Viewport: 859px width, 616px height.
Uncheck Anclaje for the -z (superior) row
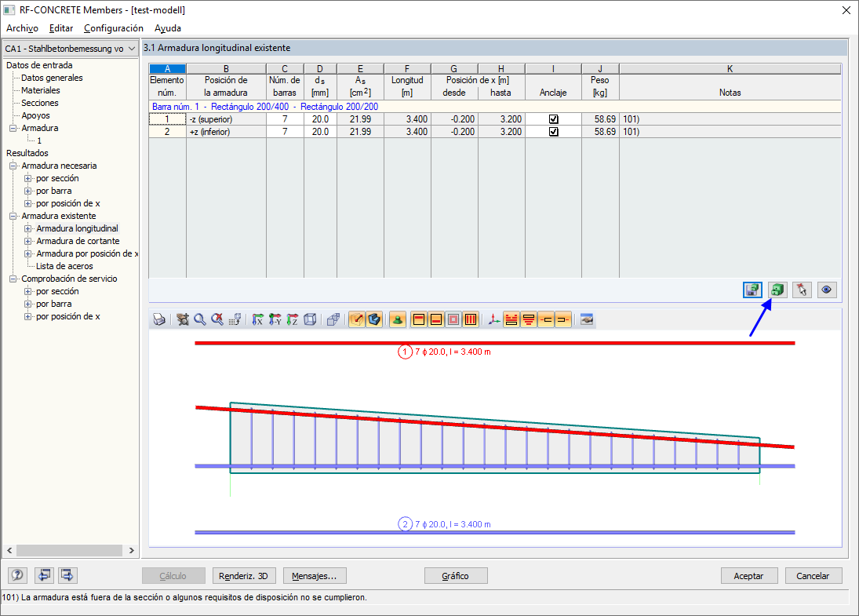[x=553, y=119]
